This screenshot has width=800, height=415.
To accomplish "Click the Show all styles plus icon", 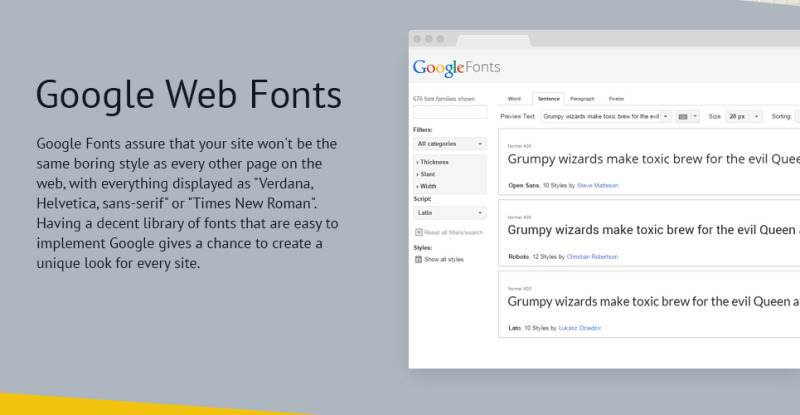I will pos(418,259).
